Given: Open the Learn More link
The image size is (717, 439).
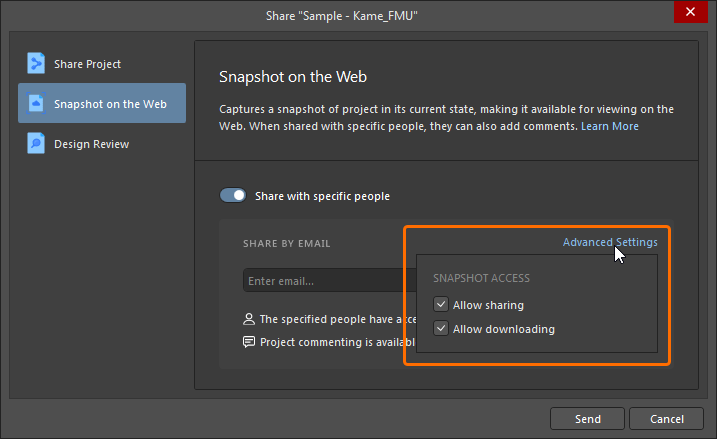Looking at the screenshot, I should tap(609, 127).
